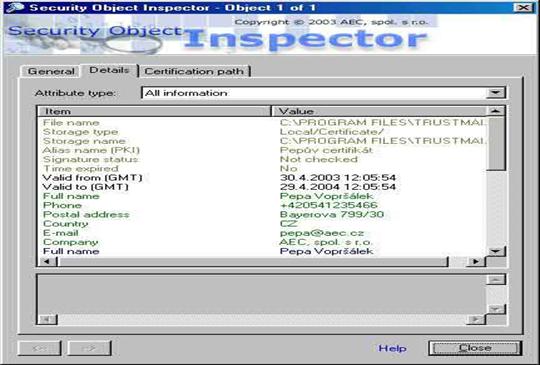Viewport: 540px width, 365px height.
Task: Sort by the Item column header
Action: [x=154, y=111]
